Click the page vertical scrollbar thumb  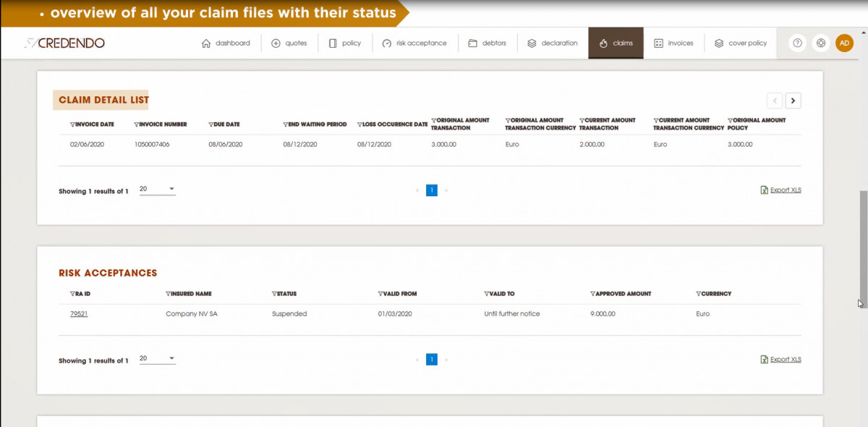[x=863, y=248]
